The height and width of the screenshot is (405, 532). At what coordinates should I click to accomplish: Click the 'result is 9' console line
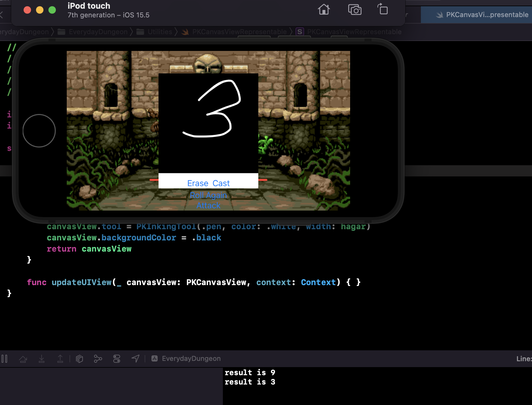pyautogui.click(x=250, y=372)
